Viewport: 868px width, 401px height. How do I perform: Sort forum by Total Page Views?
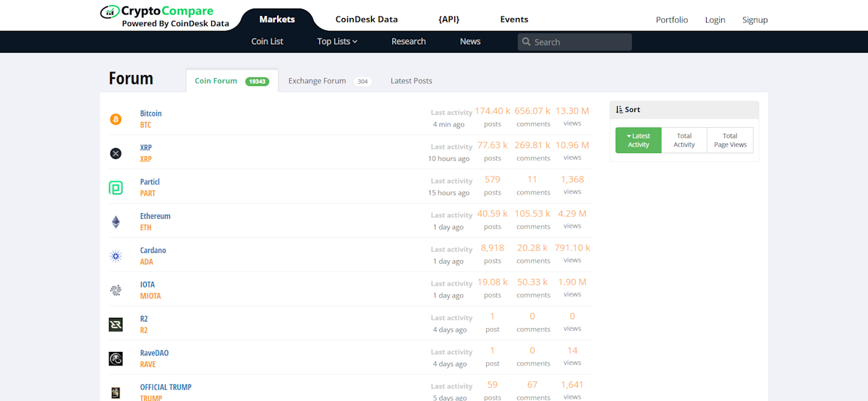click(x=731, y=140)
